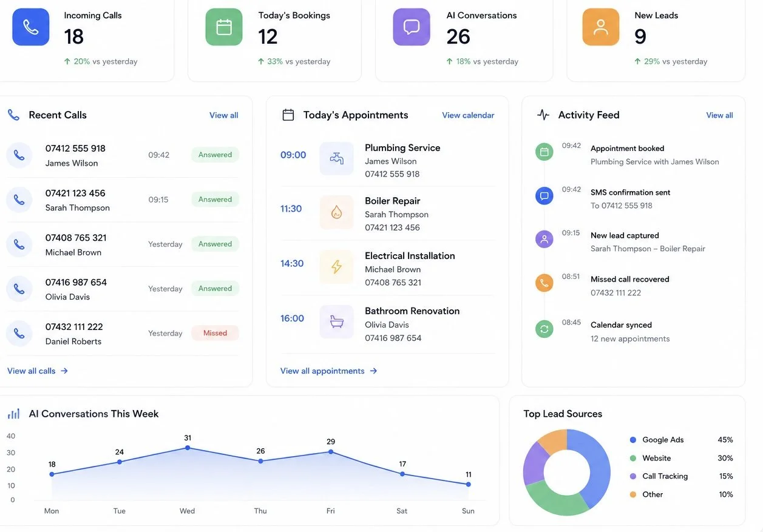Click the number 07432 111 222 in Recent Calls
The image size is (763, 532).
[74, 326]
